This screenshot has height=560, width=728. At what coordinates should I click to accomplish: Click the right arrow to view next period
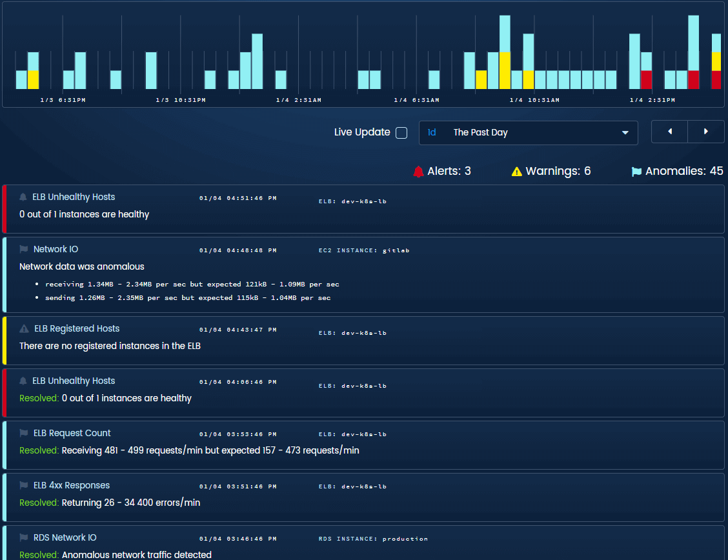[x=705, y=132]
